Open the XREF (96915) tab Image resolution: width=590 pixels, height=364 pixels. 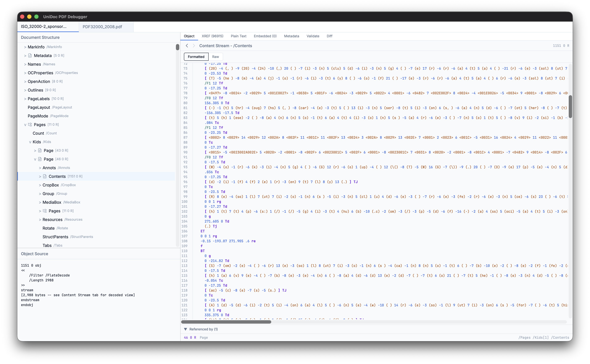[212, 36]
